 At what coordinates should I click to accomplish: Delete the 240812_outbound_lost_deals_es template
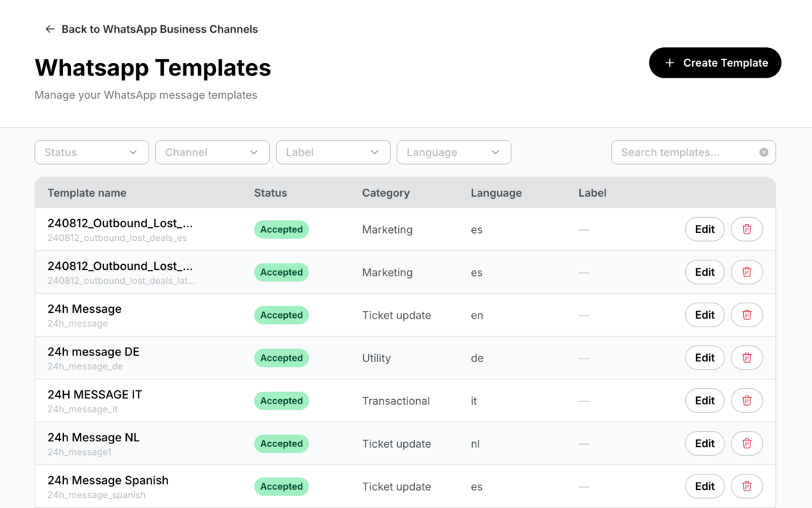747,229
